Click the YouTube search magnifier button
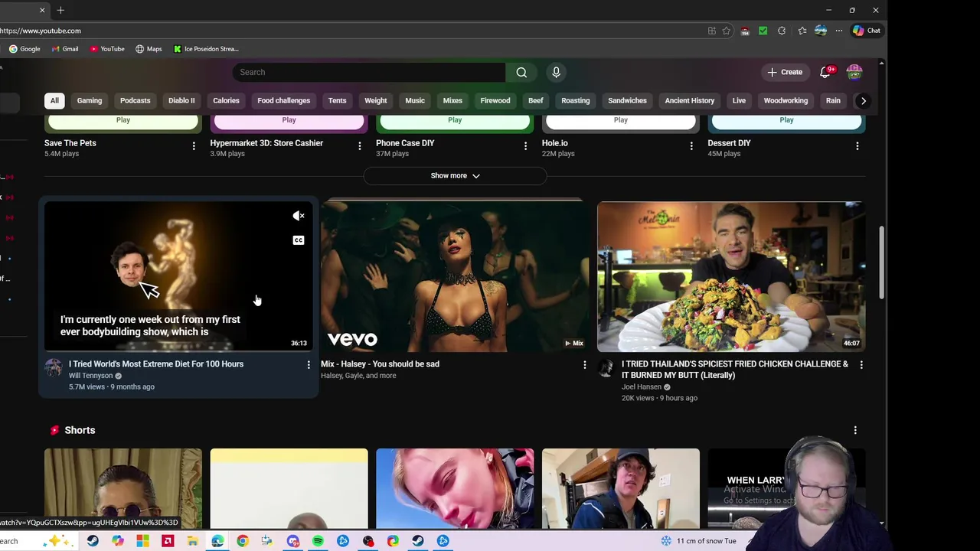 pos(521,72)
